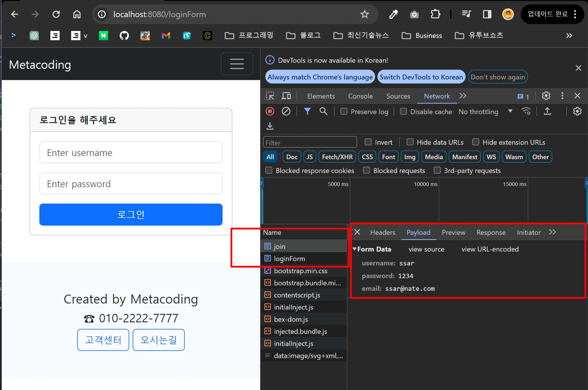Toggle the device toolbar in DevTools
Viewport: 588px width, 390px height.
click(286, 96)
